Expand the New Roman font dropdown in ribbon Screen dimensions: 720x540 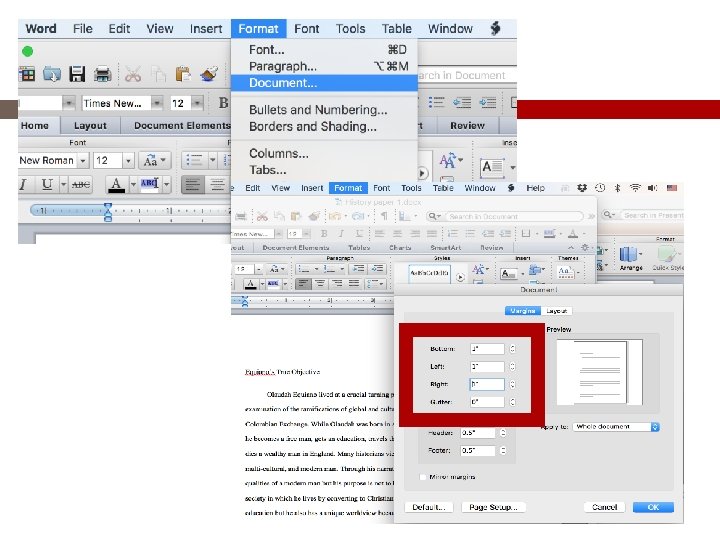(x=83, y=161)
